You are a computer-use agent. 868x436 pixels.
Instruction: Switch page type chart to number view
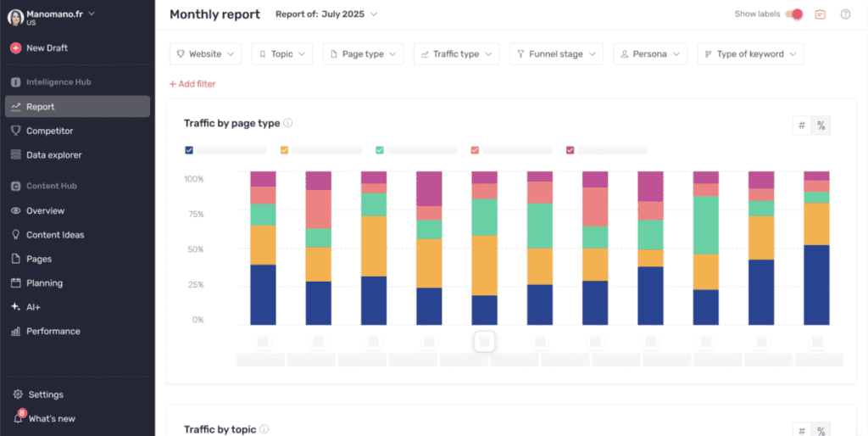[801, 126]
